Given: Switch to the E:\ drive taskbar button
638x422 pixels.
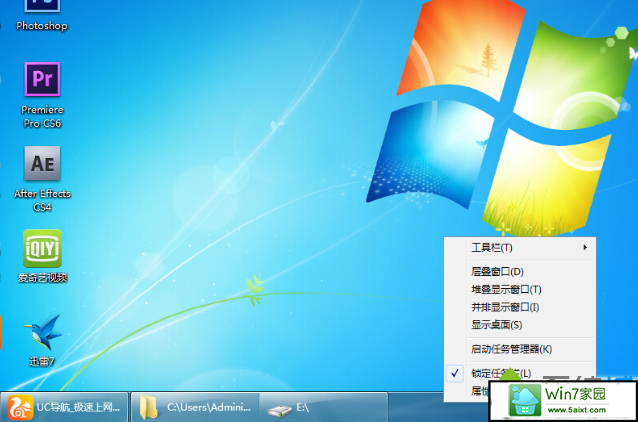Looking at the screenshot, I should [323, 407].
